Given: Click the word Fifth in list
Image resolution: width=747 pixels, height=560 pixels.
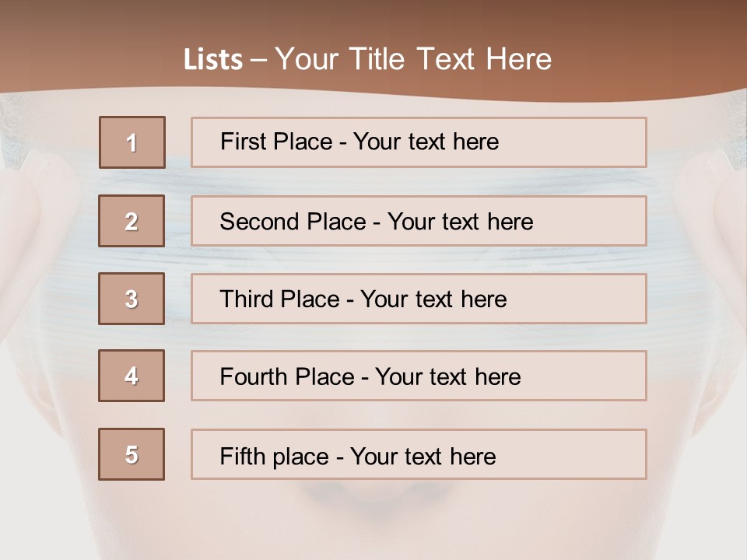Looking at the screenshot, I should click(244, 456).
